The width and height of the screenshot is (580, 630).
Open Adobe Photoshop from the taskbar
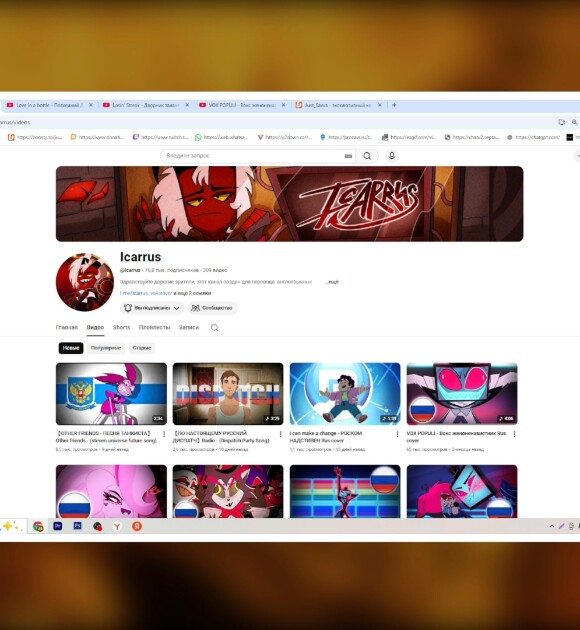pyautogui.click(x=78, y=526)
